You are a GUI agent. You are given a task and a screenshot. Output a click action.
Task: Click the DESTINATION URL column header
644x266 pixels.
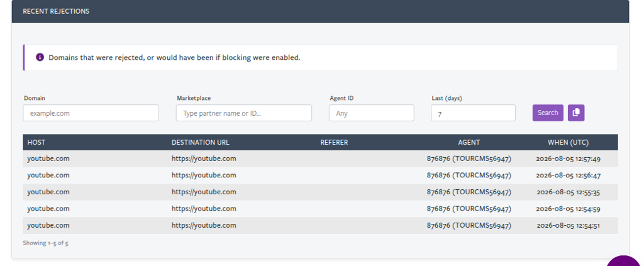point(201,143)
